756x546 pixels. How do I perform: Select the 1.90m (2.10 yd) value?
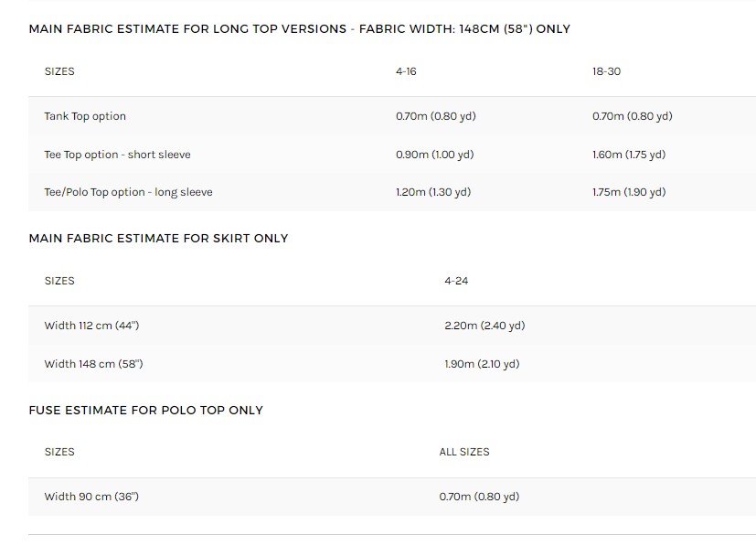pyautogui.click(x=482, y=364)
